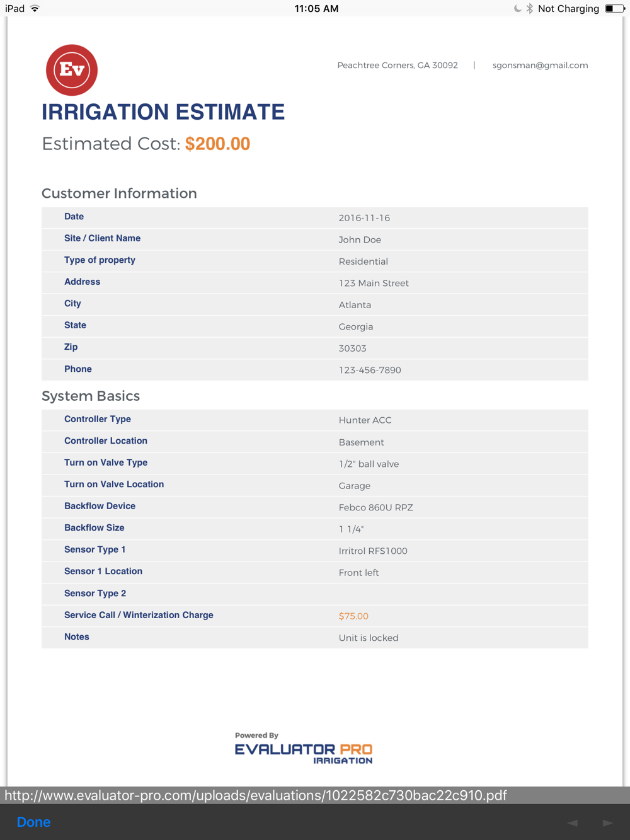Tap the zip code 30303
Viewport: 630px width, 840px height.
352,348
